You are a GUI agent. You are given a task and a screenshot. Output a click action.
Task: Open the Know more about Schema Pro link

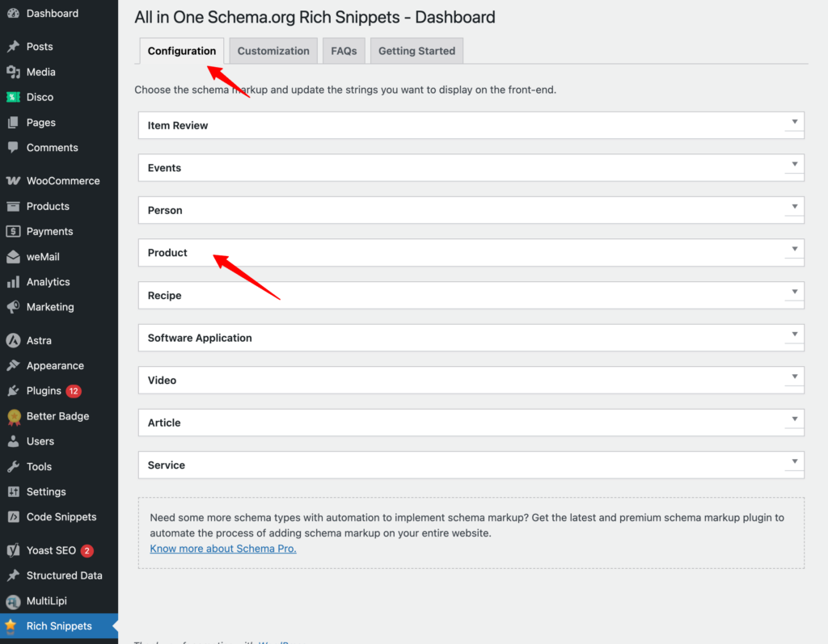223,549
